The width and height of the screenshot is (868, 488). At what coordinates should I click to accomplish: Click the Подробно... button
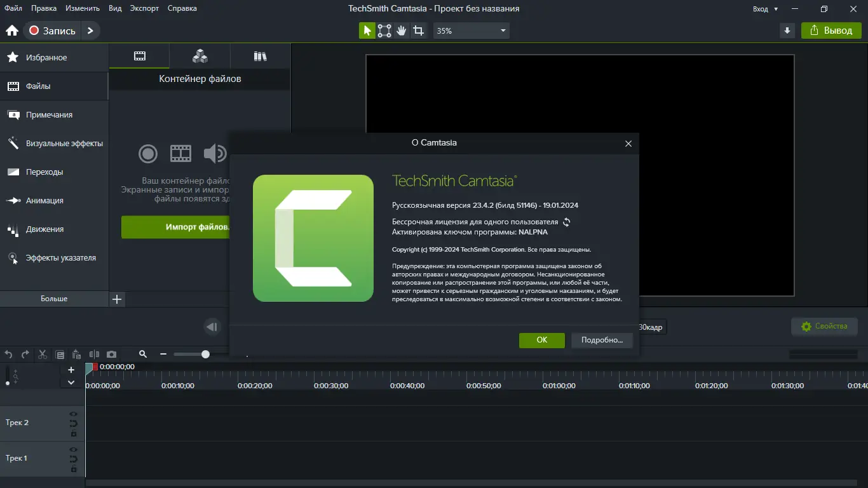tap(602, 340)
